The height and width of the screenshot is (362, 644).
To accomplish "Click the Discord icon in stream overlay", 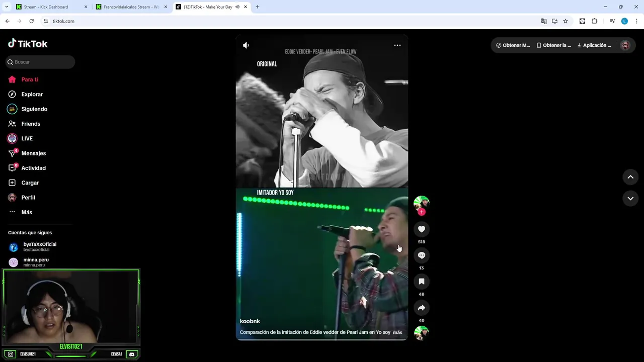I will pyautogui.click(x=132, y=354).
